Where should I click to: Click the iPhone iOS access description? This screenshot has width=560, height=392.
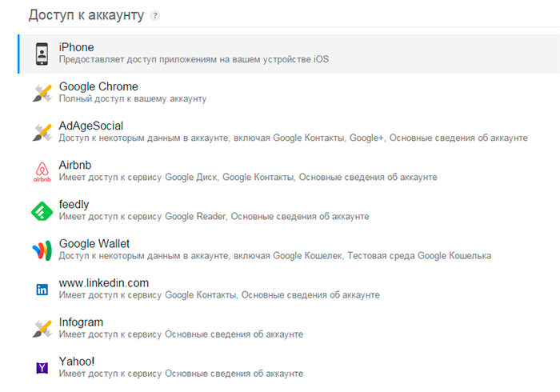click(194, 60)
